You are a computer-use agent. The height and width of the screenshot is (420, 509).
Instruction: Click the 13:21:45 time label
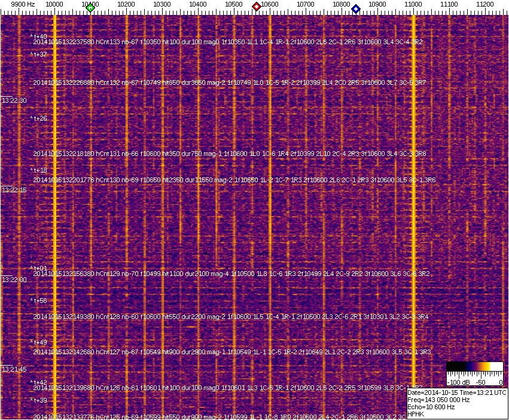pyautogui.click(x=14, y=369)
